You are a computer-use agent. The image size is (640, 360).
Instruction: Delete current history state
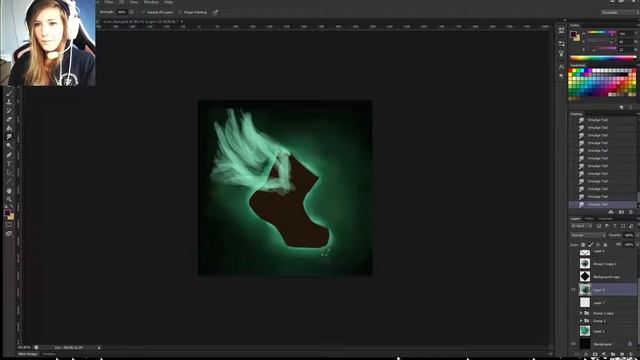[x=631, y=212]
